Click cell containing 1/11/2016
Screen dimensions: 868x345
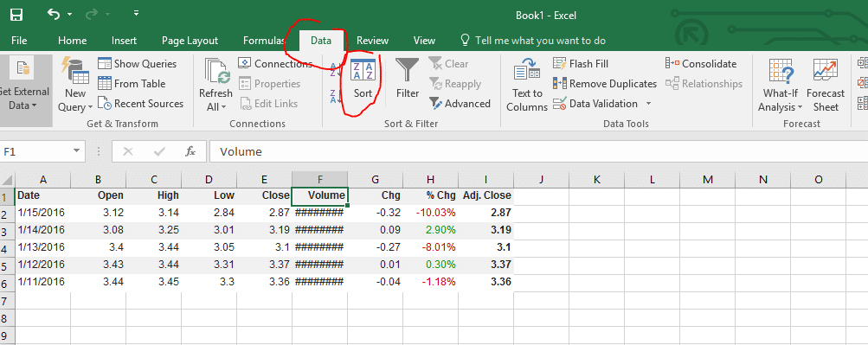(x=42, y=282)
